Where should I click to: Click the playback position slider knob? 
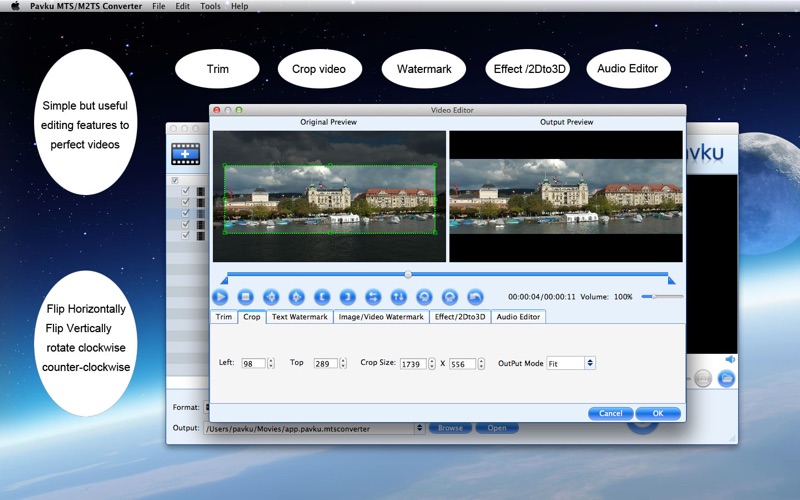click(408, 274)
